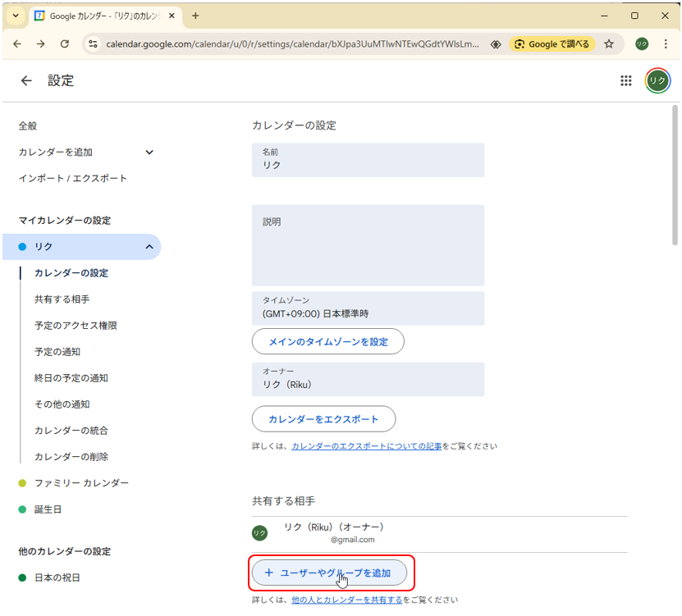Click カレンダーをエクスポート button

(x=323, y=419)
